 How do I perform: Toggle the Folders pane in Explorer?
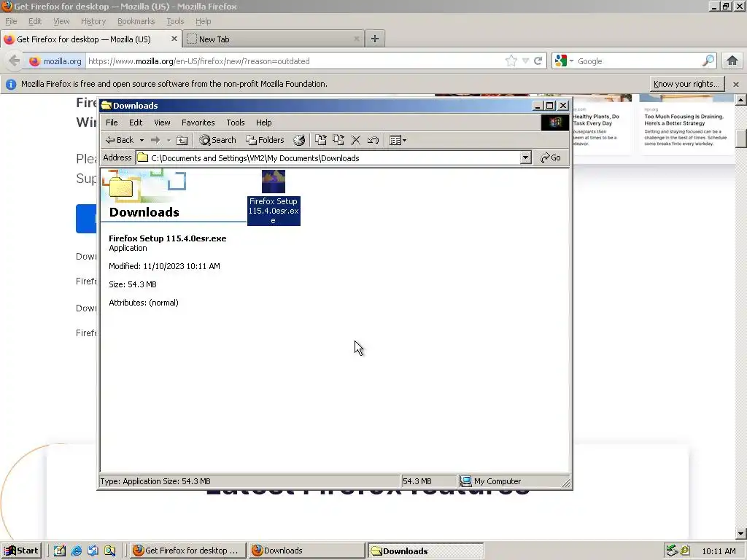265,140
